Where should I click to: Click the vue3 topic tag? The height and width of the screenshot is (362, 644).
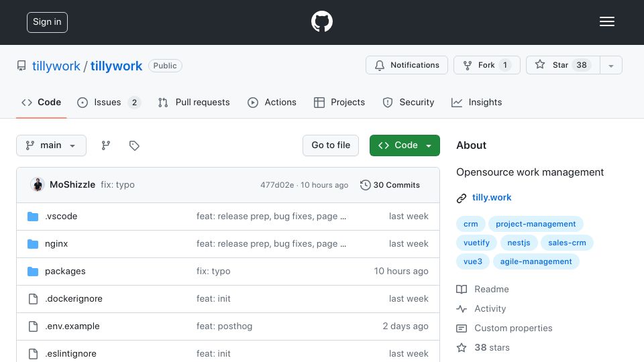pos(473,262)
